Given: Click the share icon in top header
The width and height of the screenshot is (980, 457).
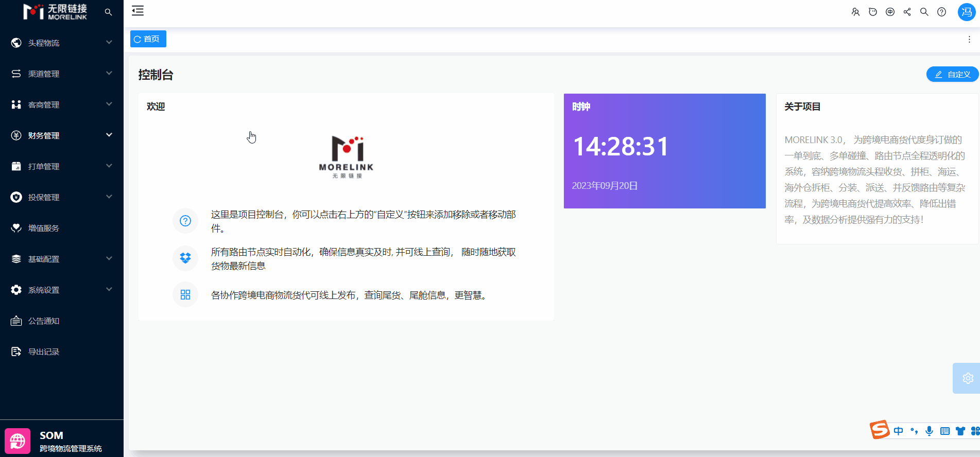Looking at the screenshot, I should pos(907,12).
